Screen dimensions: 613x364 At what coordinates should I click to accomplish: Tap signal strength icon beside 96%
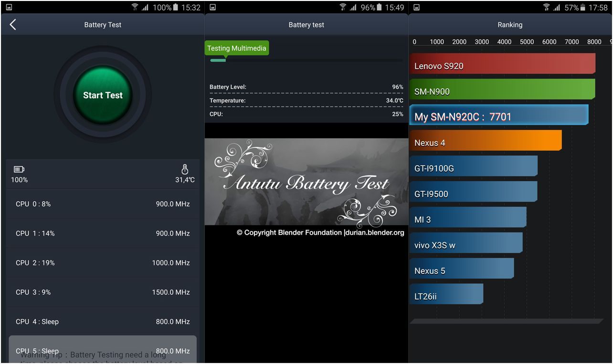[353, 7]
